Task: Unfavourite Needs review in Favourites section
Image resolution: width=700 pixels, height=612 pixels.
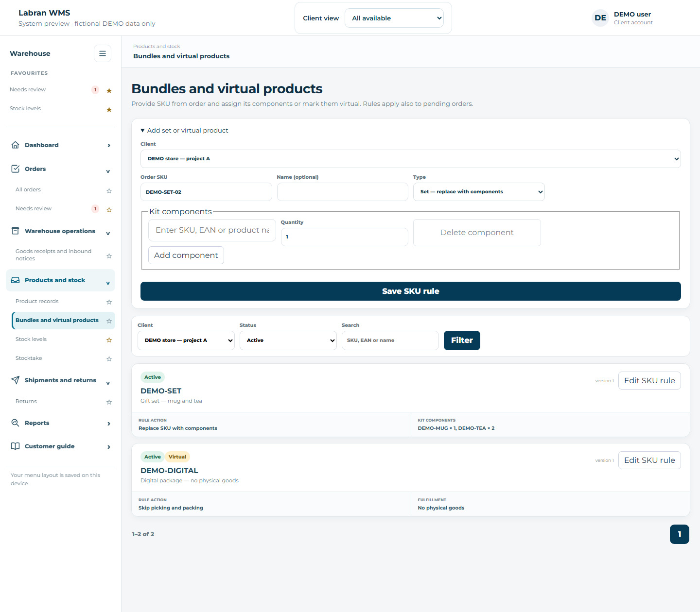Action: coord(109,90)
